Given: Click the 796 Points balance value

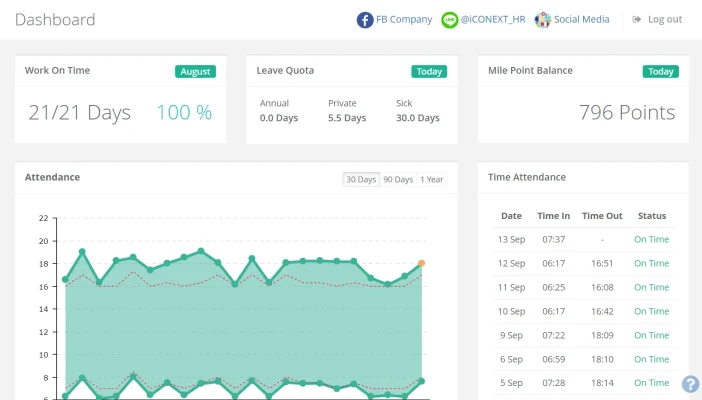Looking at the screenshot, I should click(626, 113).
